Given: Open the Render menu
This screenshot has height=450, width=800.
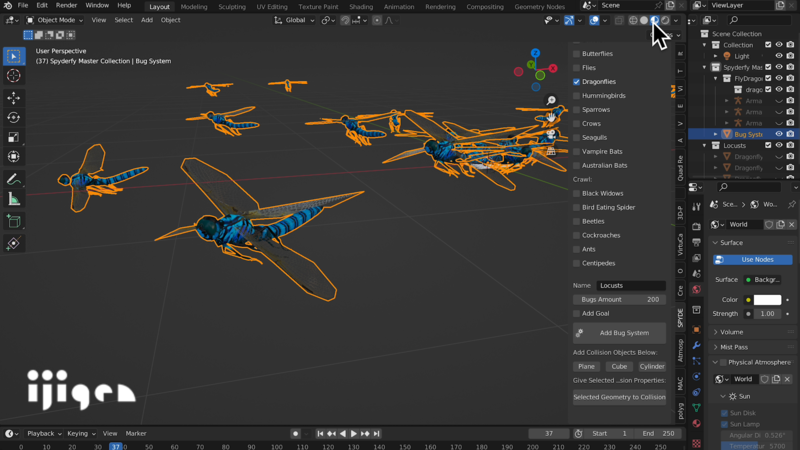Looking at the screenshot, I should [66, 6].
